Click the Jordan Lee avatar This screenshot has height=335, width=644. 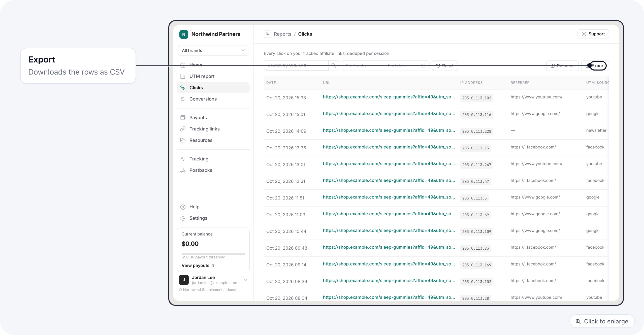[184, 280]
